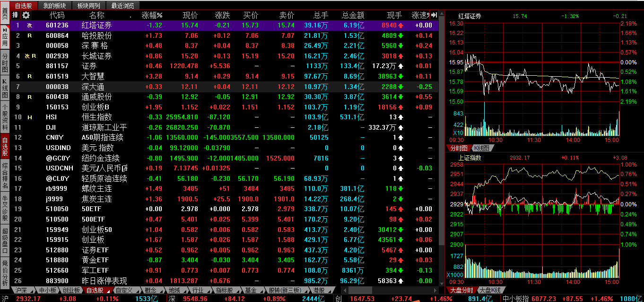The image size is (644, 302).
Task: Select the 深赛格 stock row
Action: (x=225, y=45)
